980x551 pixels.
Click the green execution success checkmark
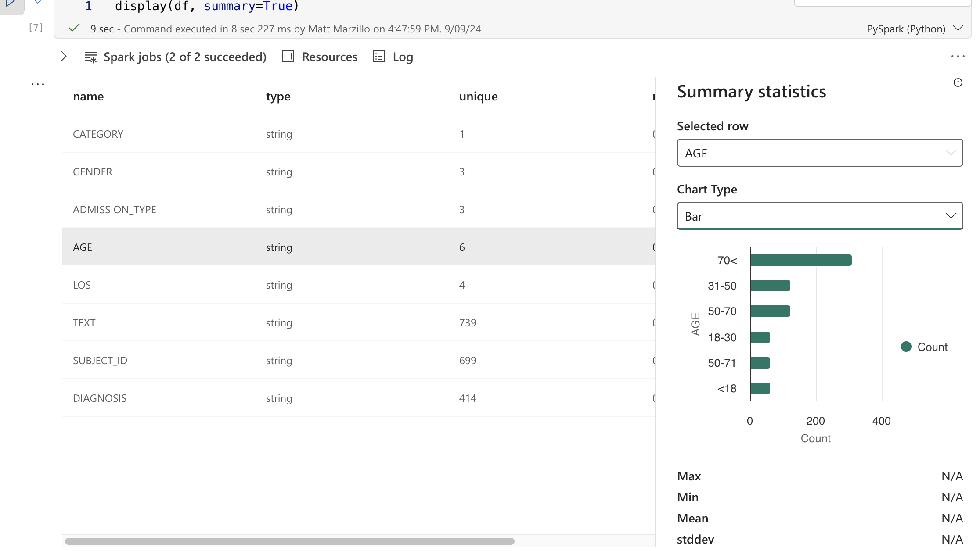(74, 29)
